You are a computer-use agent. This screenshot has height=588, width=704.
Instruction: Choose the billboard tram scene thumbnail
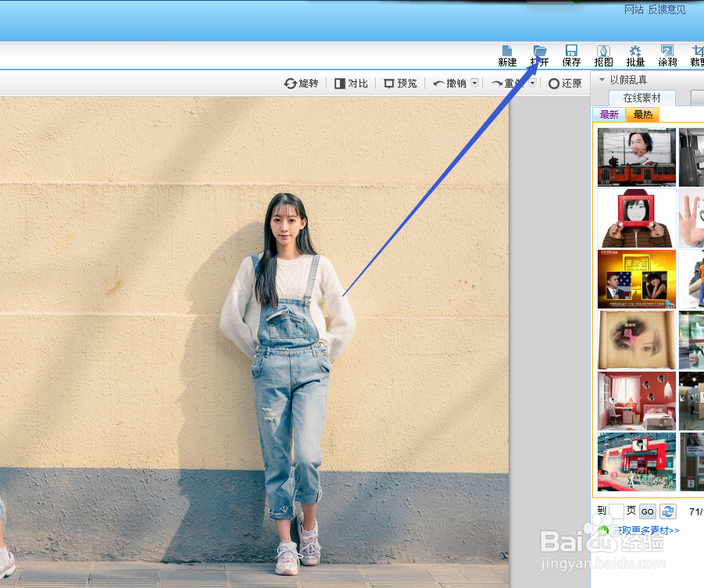coord(637,157)
